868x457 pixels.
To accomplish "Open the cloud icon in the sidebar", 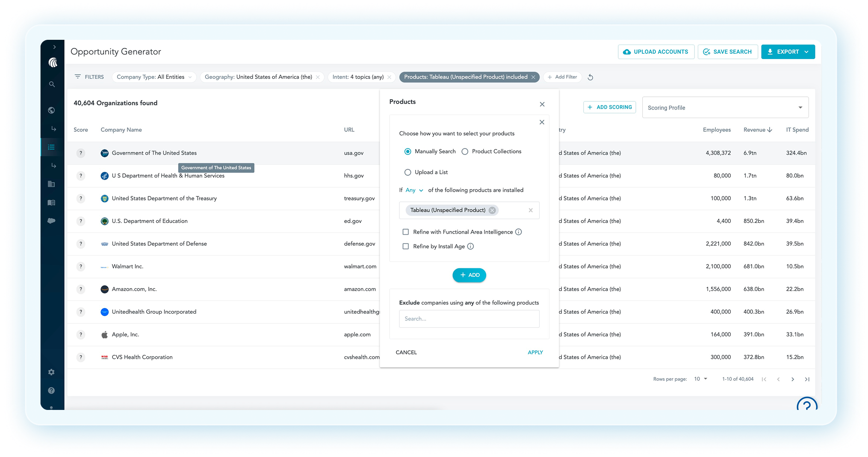I will pyautogui.click(x=52, y=221).
